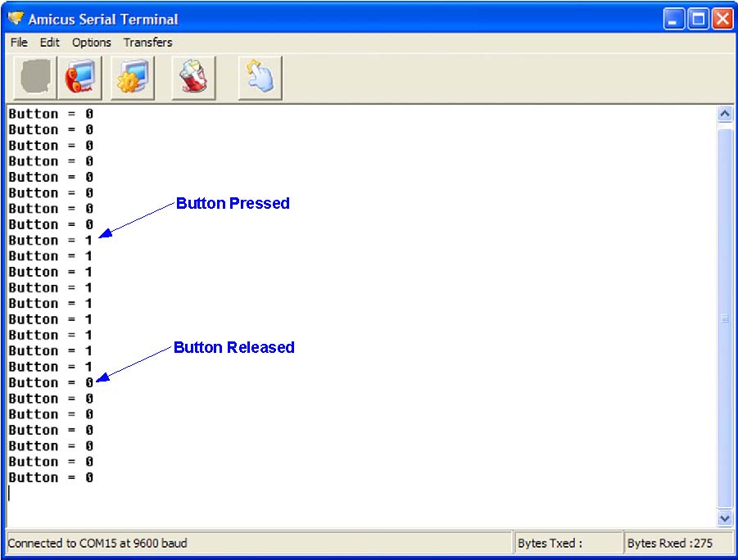Maximize the Amicus Serial Terminal window
The image size is (738, 560).
[x=699, y=20]
